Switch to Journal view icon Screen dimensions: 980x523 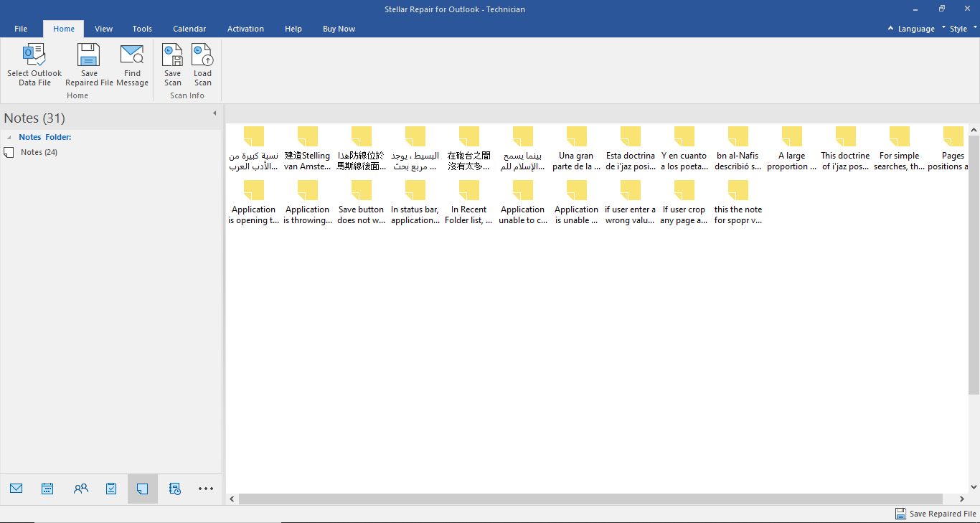coord(174,489)
